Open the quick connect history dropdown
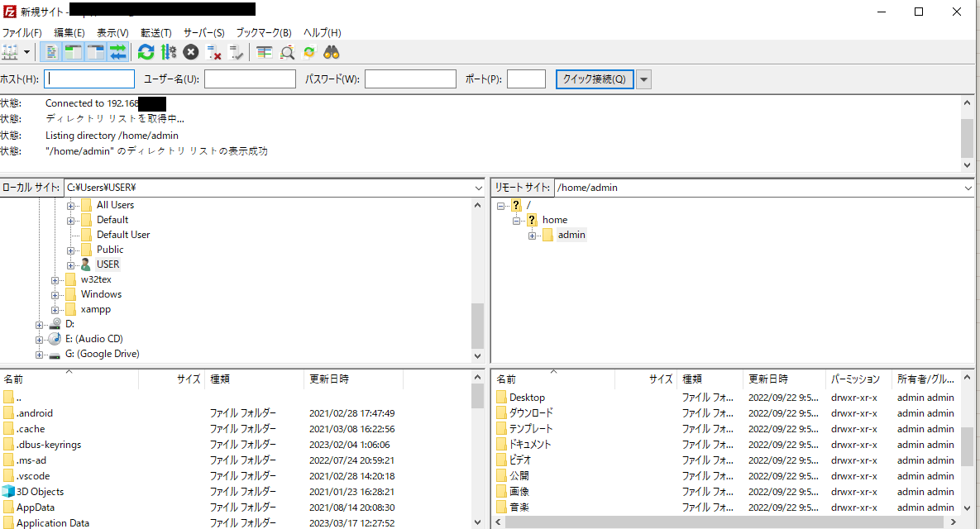Image resolution: width=980 pixels, height=529 pixels. coord(643,79)
